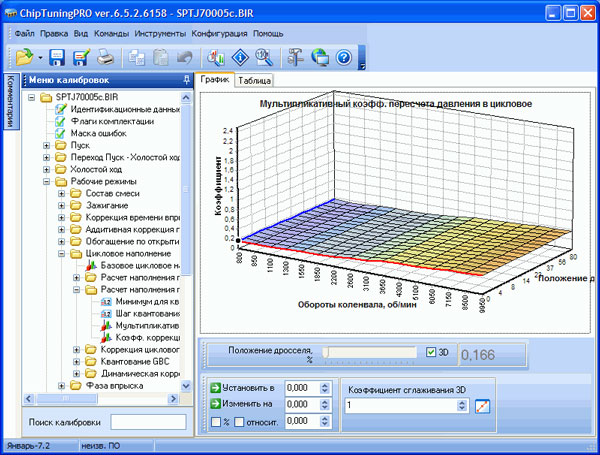This screenshot has width=600, height=455.
Task: Expand the Пуск folder in tree
Action: click(x=47, y=145)
